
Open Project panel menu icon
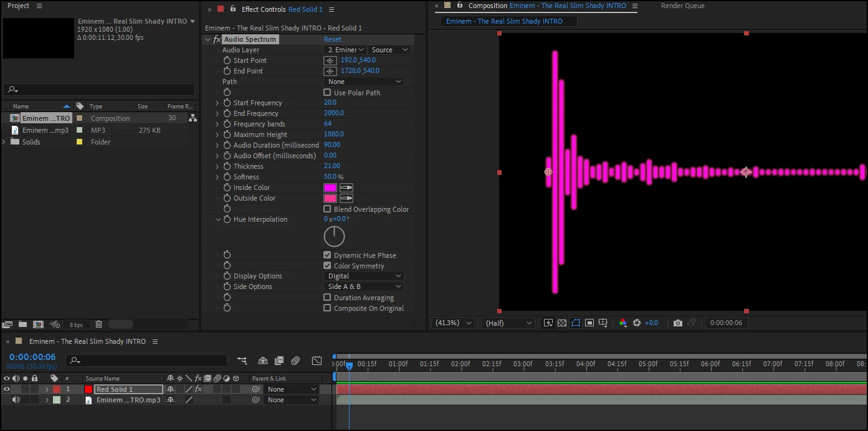point(39,6)
